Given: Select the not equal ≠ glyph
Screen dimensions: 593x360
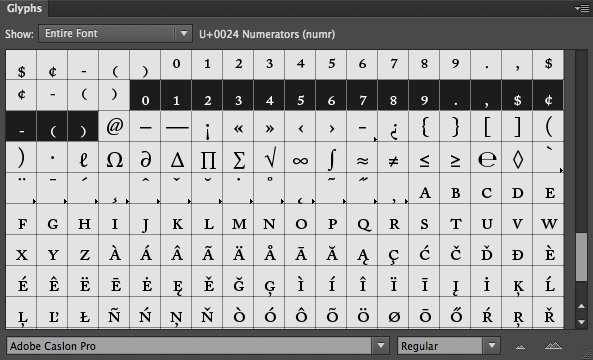Looking at the screenshot, I should tap(393, 157).
